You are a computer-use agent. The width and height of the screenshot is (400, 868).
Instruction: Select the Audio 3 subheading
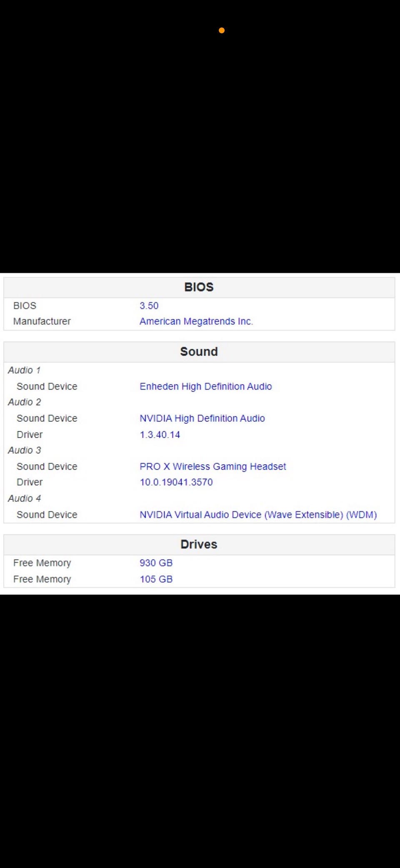click(x=25, y=450)
